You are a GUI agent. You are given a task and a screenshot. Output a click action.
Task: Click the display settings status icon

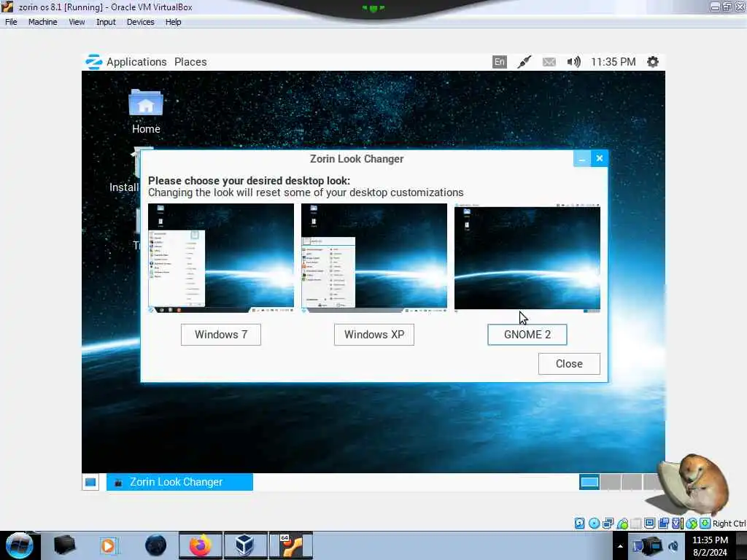649,524
